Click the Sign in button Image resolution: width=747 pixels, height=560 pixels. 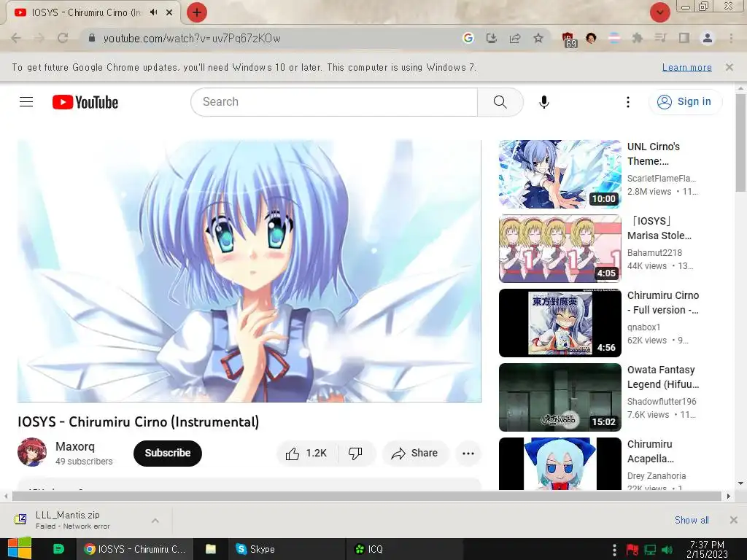coord(685,102)
